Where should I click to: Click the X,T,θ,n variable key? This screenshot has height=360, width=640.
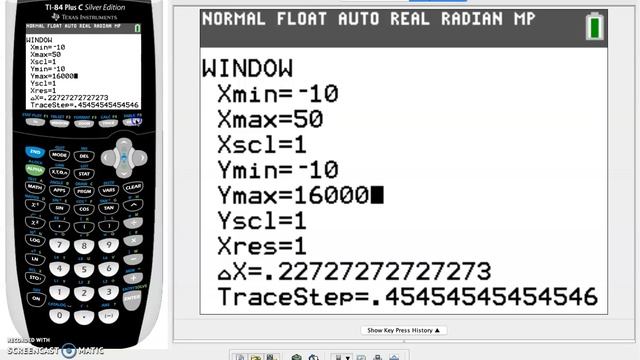click(x=59, y=172)
